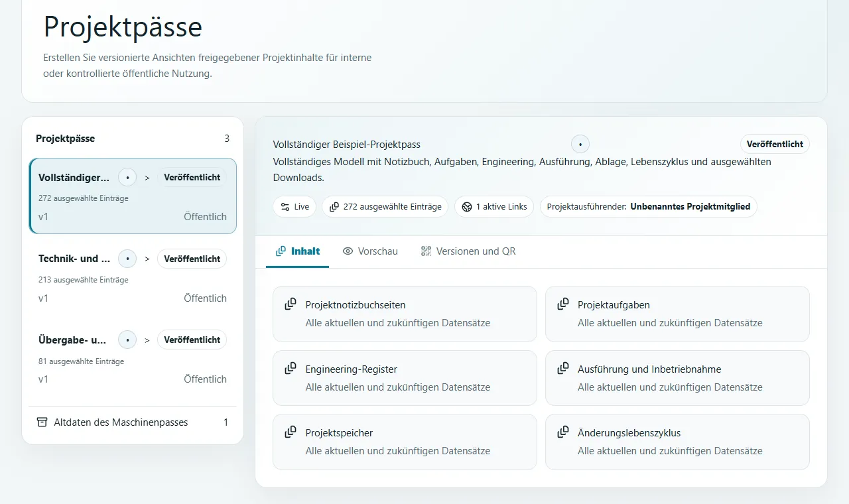The image size is (849, 504).
Task: Click the dot button beside Vollständiger Beispiel-Projektpass title
Action: (580, 144)
